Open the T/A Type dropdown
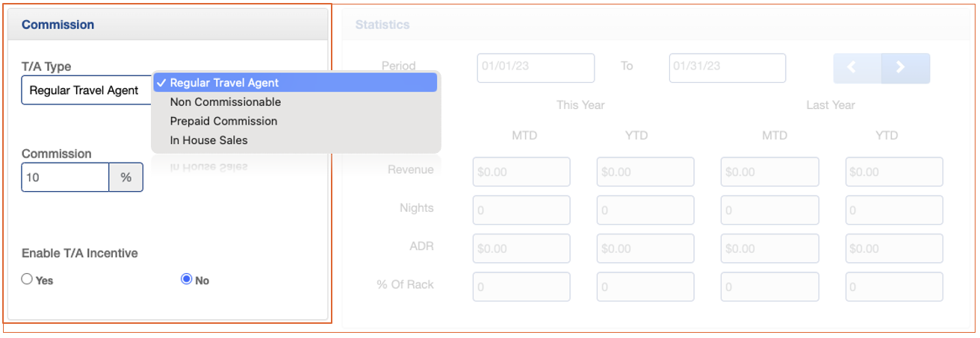Image resolution: width=980 pixels, height=338 pixels. pos(87,90)
